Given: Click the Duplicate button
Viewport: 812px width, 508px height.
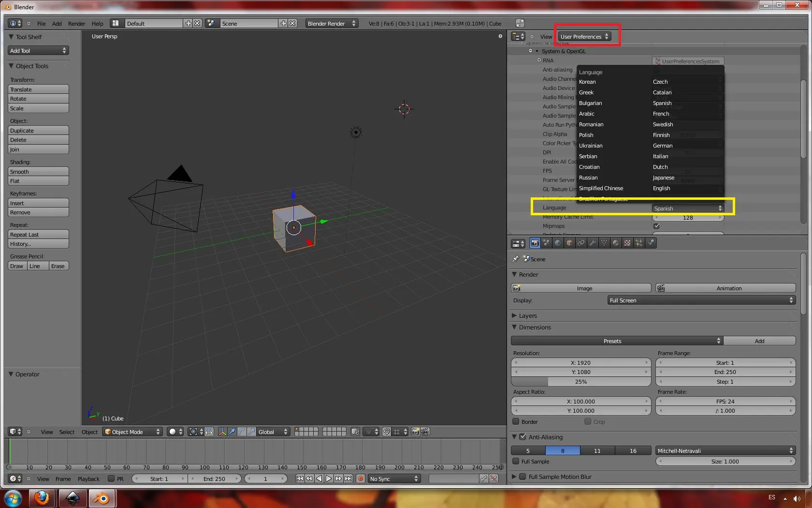Looking at the screenshot, I should click(x=38, y=130).
